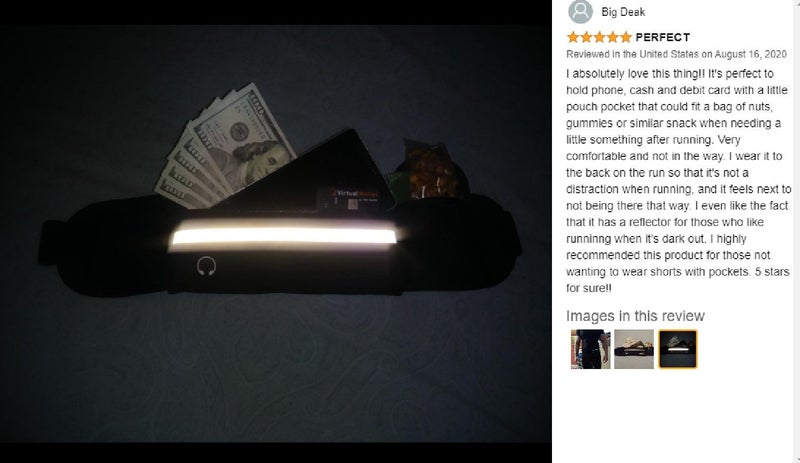This screenshot has height=463, width=800.
Task: Click the snack bag in the photo
Action: pos(433,169)
